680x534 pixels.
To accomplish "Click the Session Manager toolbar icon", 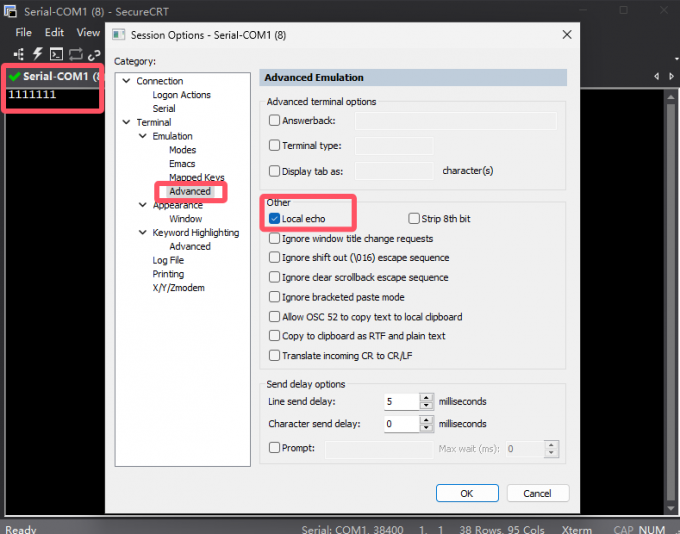I will pyautogui.click(x=19, y=54).
